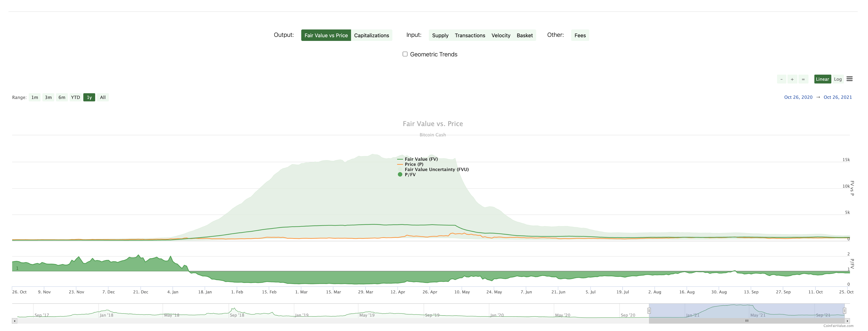The image size is (868, 331).
Task: Open the chart hamburger context menu
Action: 850,79
